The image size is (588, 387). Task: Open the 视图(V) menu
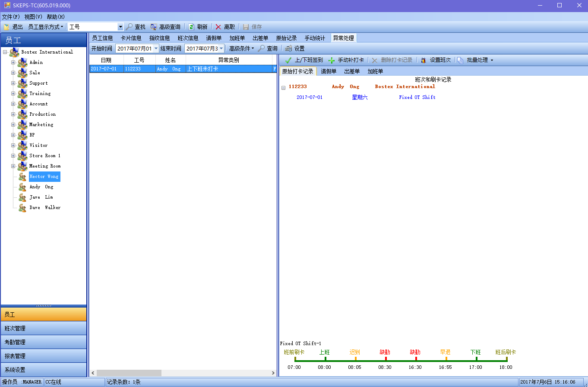33,17
